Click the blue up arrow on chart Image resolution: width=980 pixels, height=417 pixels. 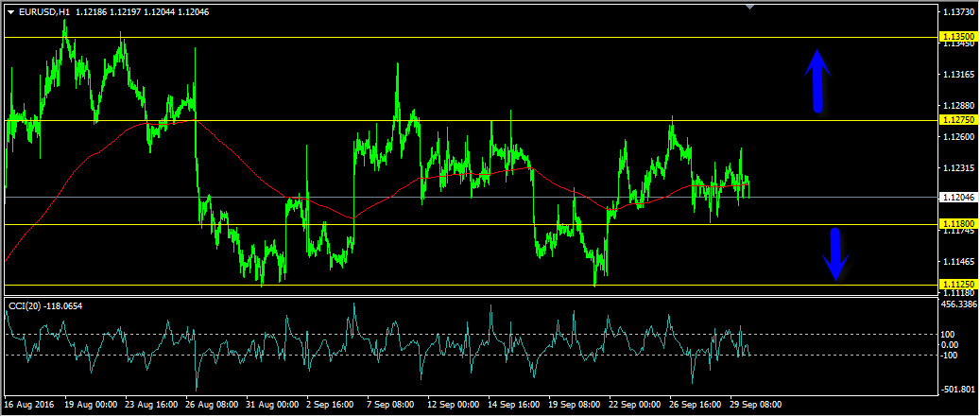[818, 81]
